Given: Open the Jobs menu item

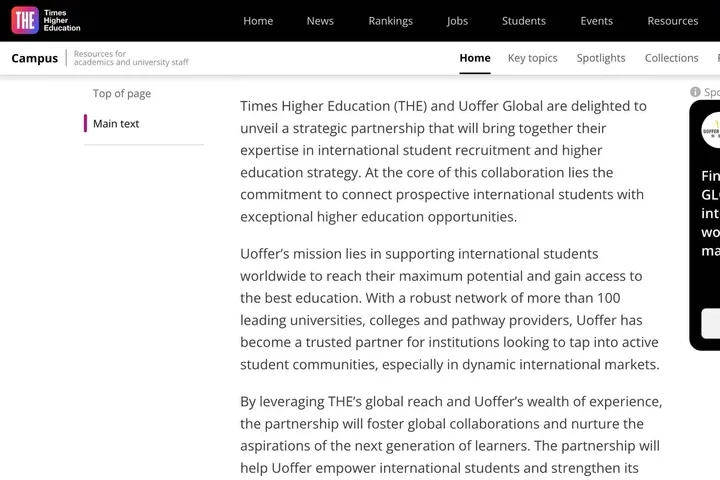Looking at the screenshot, I should 457,21.
